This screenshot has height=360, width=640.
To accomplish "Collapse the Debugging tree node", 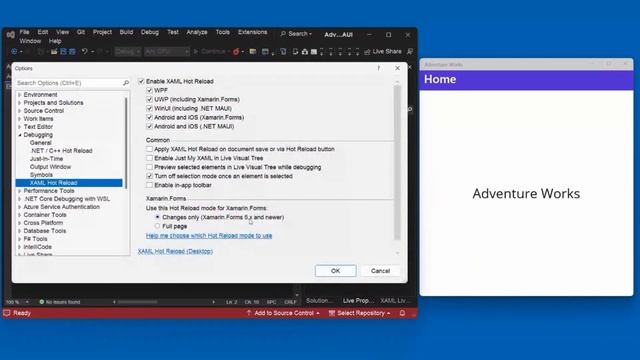I will pos(20,135).
